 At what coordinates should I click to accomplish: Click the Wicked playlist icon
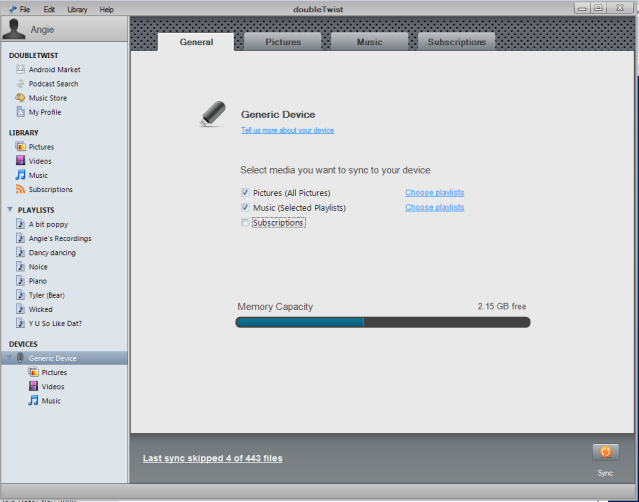click(x=20, y=309)
